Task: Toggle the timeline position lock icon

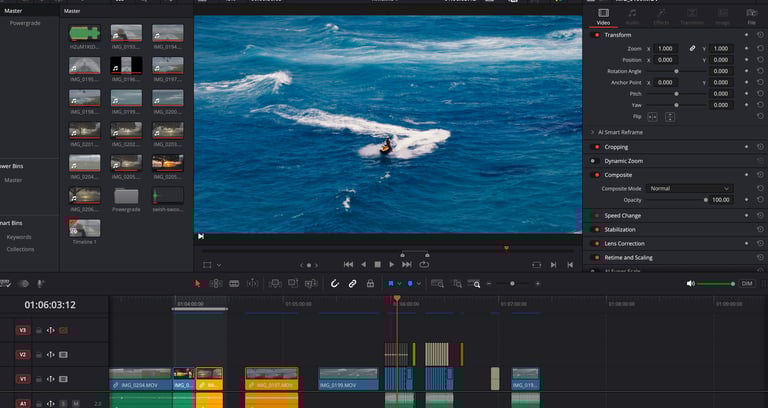Action: pyautogui.click(x=370, y=284)
